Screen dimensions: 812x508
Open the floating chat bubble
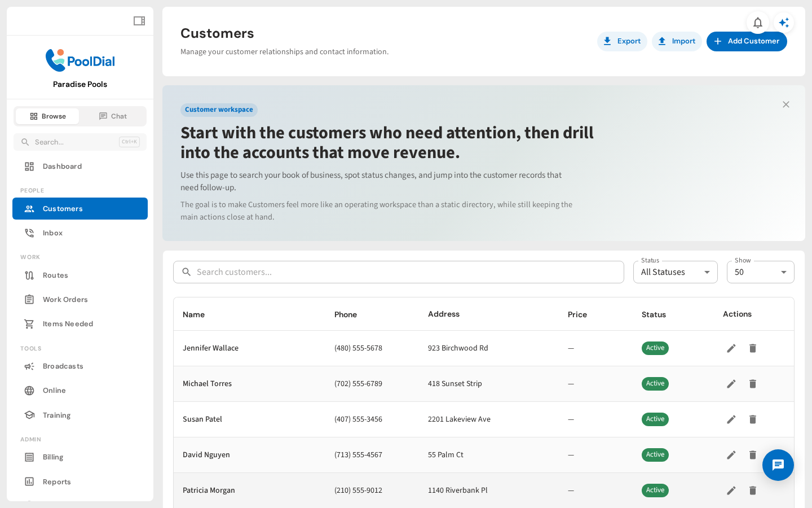778,465
